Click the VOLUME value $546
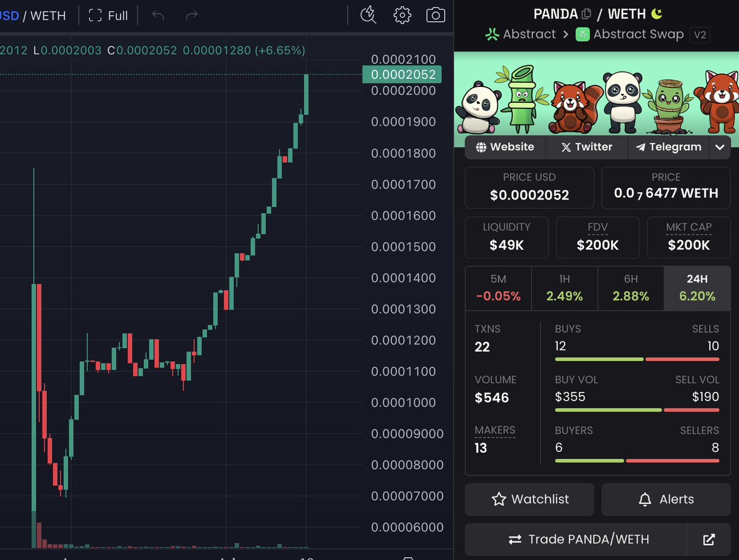This screenshot has width=739, height=560. [492, 398]
